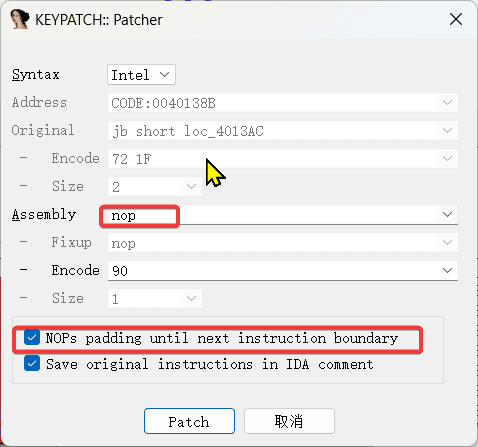Toggle NOPs padding until next instruction boundary
478x447 pixels.
click(x=32, y=338)
